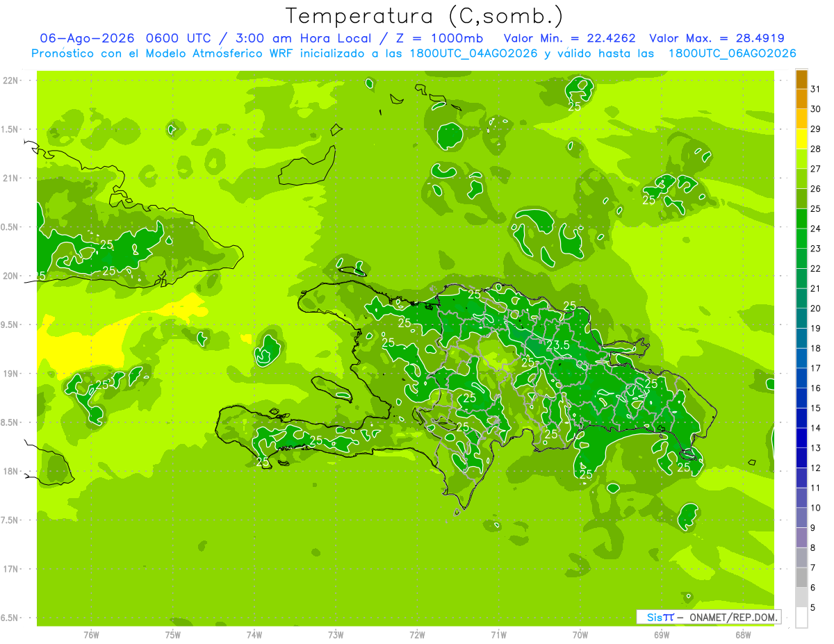Click the gray color bar segment between 6 and 7
This screenshot has width=834, height=644.
801,577
